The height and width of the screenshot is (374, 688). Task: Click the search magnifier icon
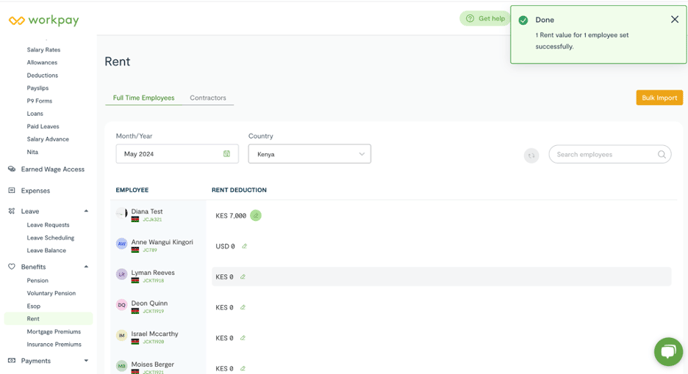click(662, 155)
